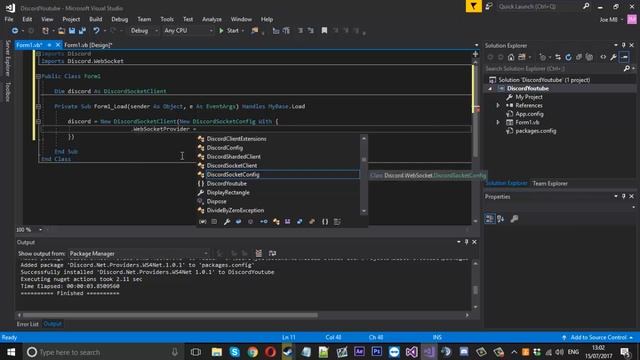Expand the References node

(498, 105)
